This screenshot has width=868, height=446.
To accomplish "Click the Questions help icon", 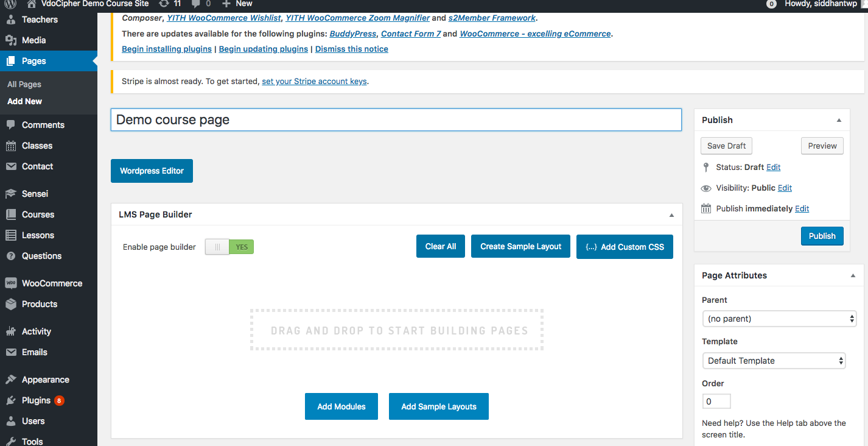I will [10, 256].
